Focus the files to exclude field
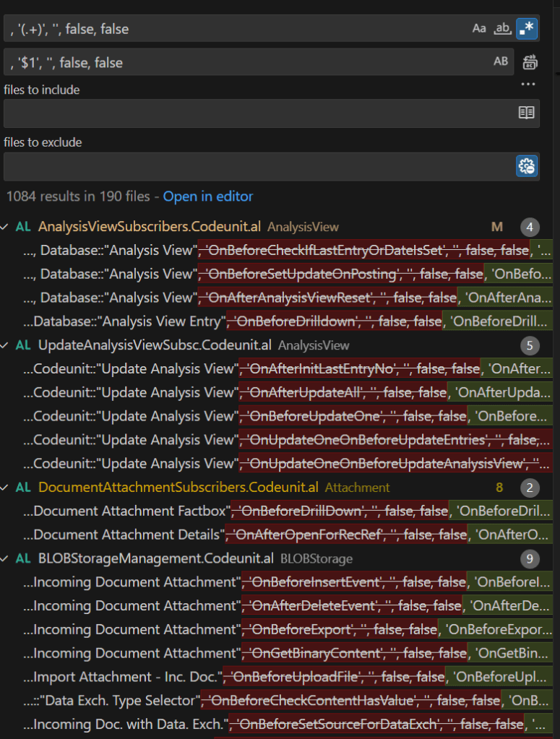560x739 pixels. (x=257, y=166)
